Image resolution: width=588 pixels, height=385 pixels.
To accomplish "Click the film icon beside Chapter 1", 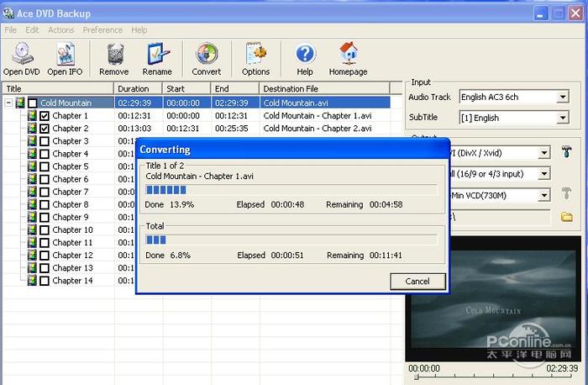I will tap(32, 115).
